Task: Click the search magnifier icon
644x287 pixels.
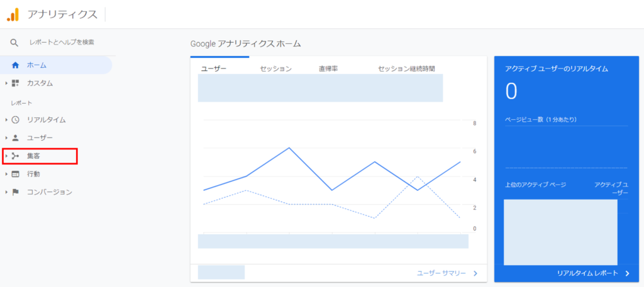Action: (14, 42)
